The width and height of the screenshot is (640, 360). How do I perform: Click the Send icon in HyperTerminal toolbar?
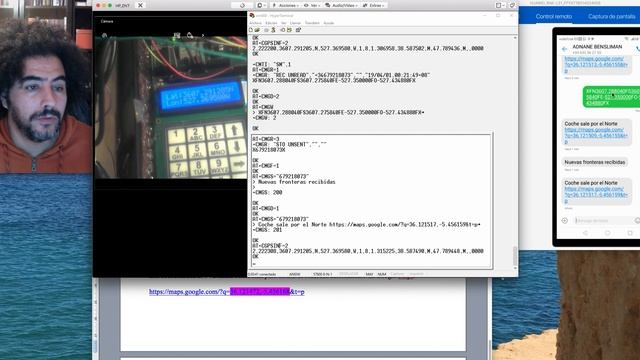point(282,30)
